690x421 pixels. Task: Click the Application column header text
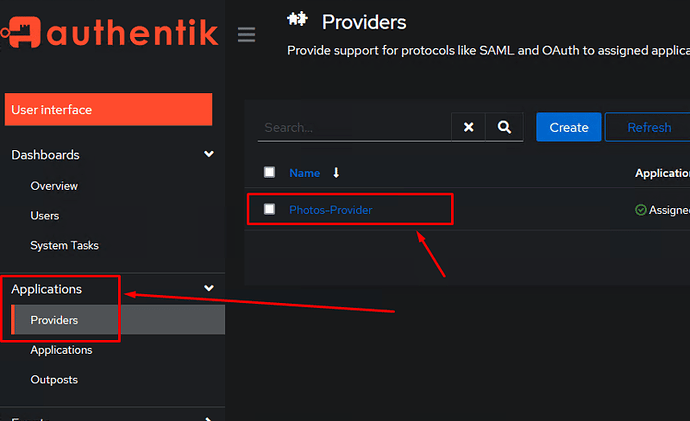[x=662, y=173]
